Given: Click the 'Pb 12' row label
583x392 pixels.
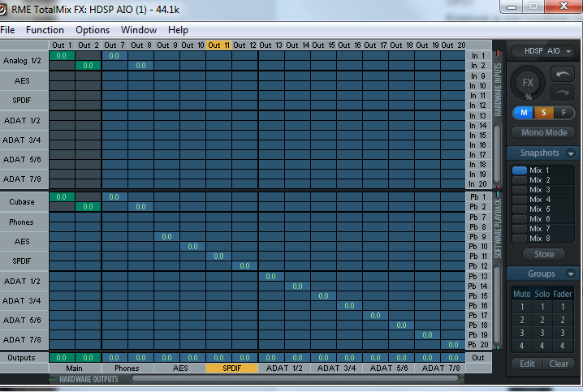Looking at the screenshot, I should pos(478,266).
